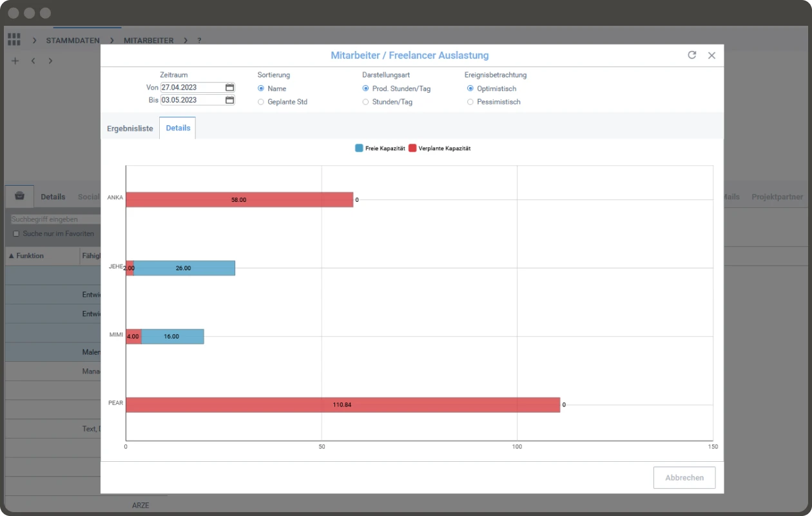The width and height of the screenshot is (812, 516).
Task: Open calendar picker for Von date
Action: [x=229, y=88]
